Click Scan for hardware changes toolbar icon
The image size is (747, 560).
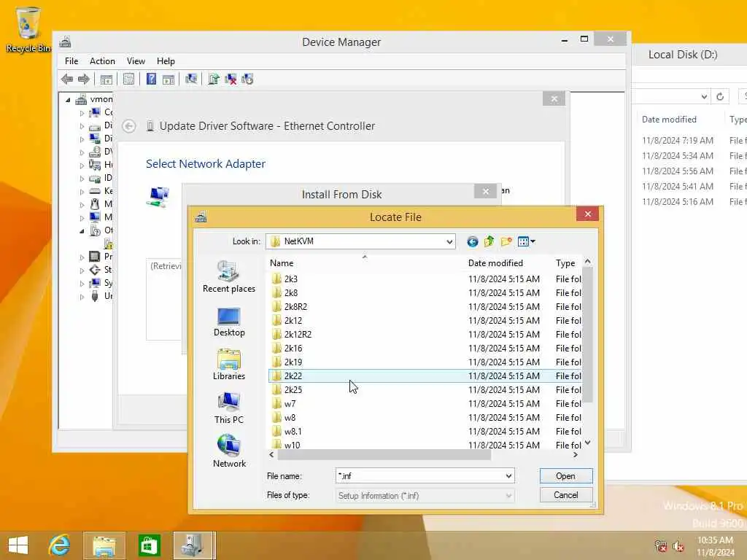[191, 79]
